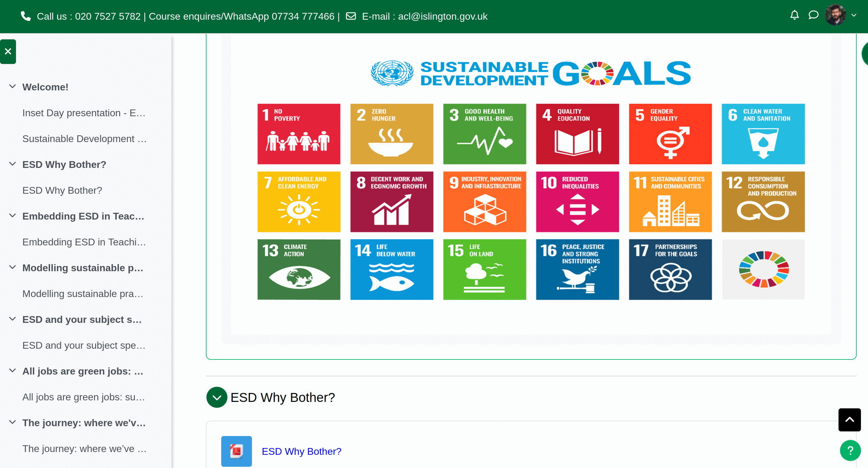This screenshot has width=868, height=468.
Task: Close the course index sidebar
Action: pyautogui.click(x=8, y=52)
